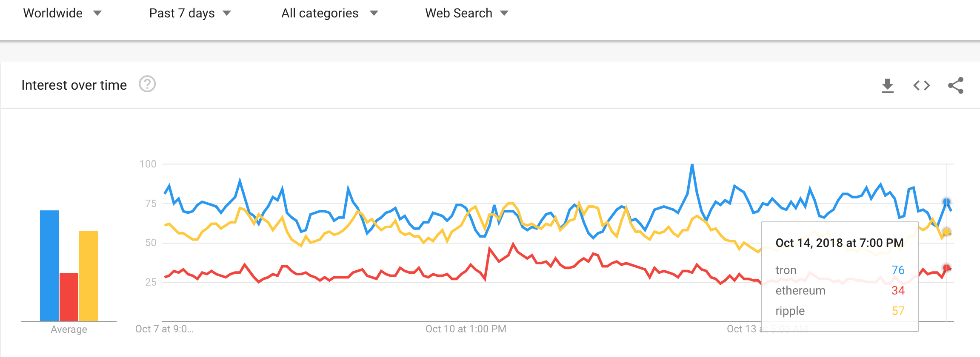Click the tallest tron peak at 100
This screenshot has width=980, height=357.
pos(692,165)
